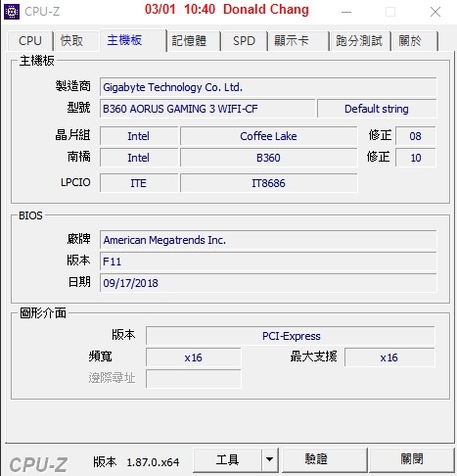Image resolution: width=457 pixels, height=476 pixels.
Task: Click the B360 southbridge value
Action: (x=268, y=158)
